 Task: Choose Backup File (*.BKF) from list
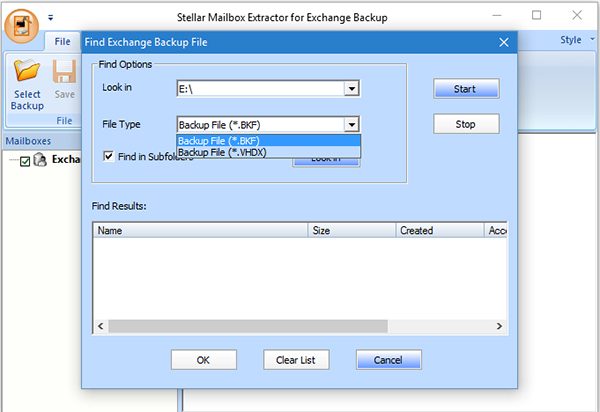point(268,141)
